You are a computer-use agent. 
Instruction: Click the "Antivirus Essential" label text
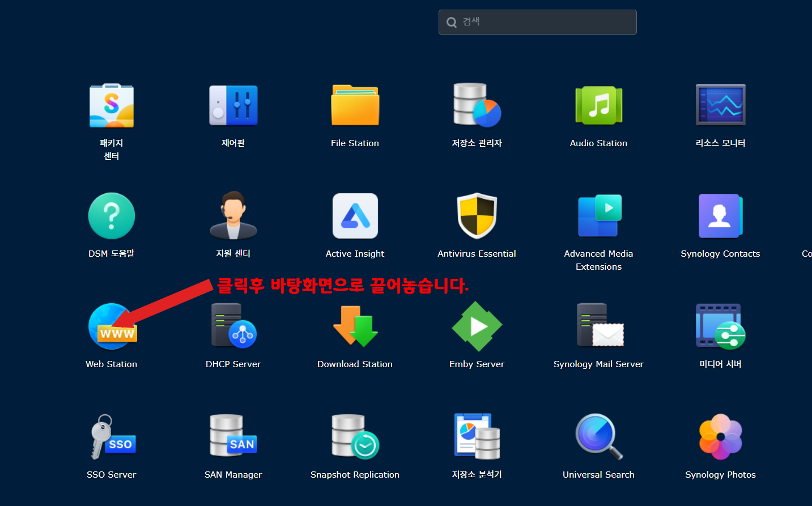coord(477,254)
